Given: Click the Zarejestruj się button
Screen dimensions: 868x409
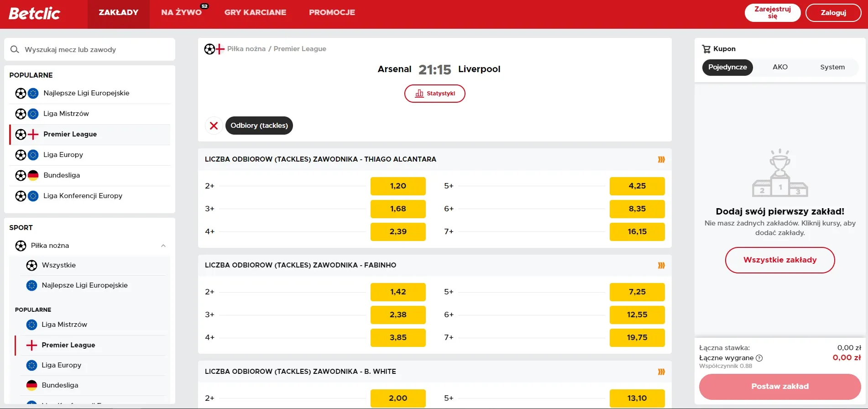Looking at the screenshot, I should pos(773,13).
